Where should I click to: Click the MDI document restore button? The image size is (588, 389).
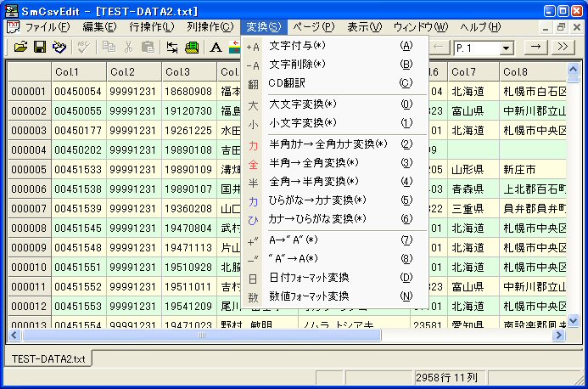561,27
